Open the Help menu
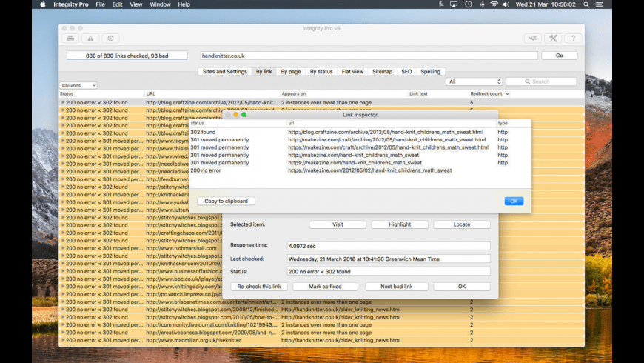This screenshot has width=644, height=363. click(184, 4)
